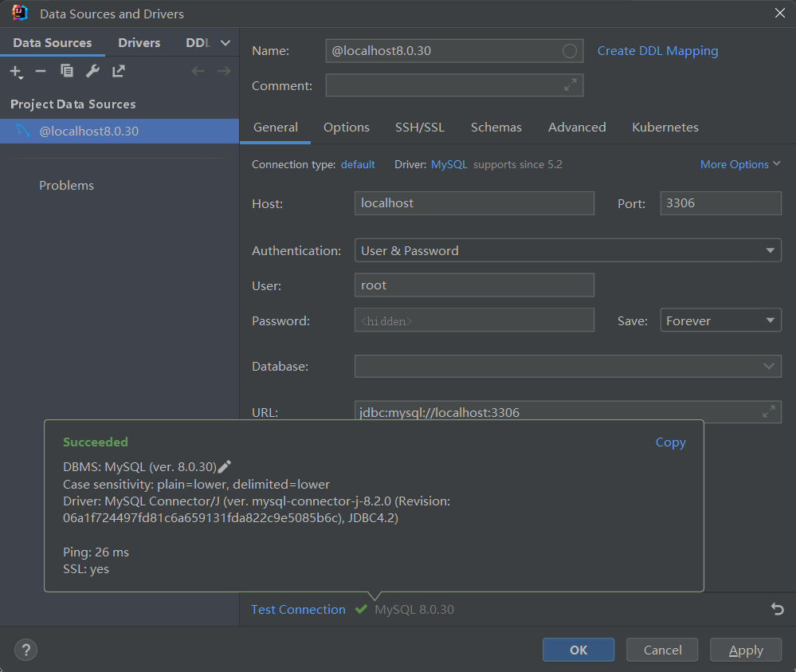Click the MySQL driver link
Viewport: 796px width, 672px height.
coord(449,164)
